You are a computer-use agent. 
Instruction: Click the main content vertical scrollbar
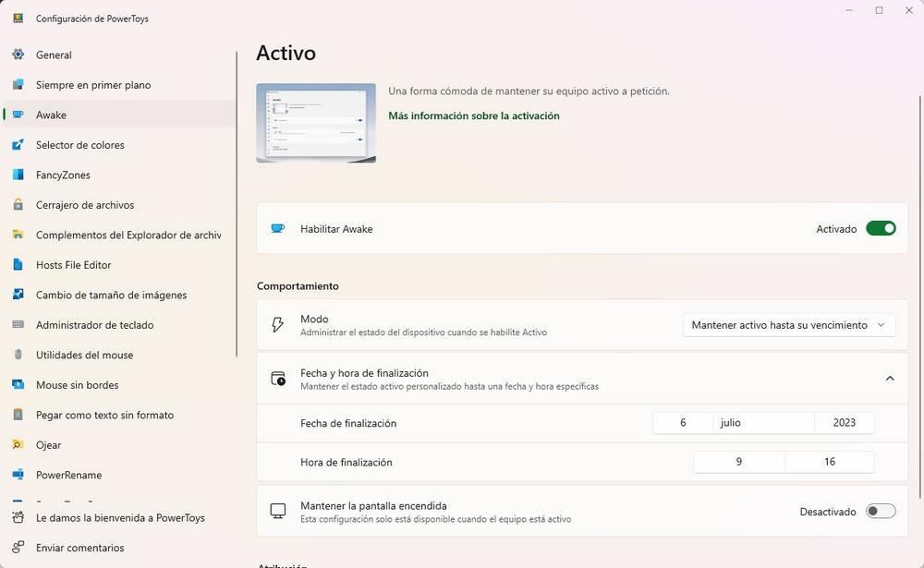919,297
